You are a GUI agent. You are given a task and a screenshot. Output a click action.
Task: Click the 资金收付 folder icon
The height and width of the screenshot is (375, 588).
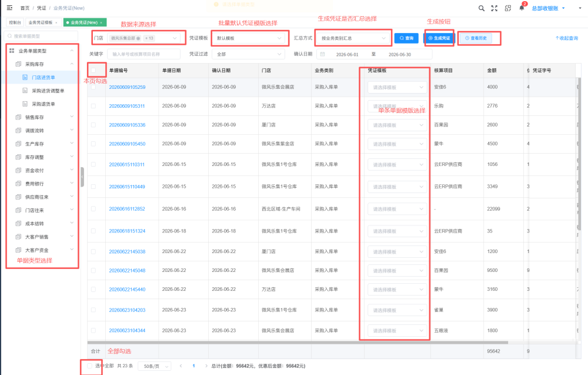click(18, 170)
